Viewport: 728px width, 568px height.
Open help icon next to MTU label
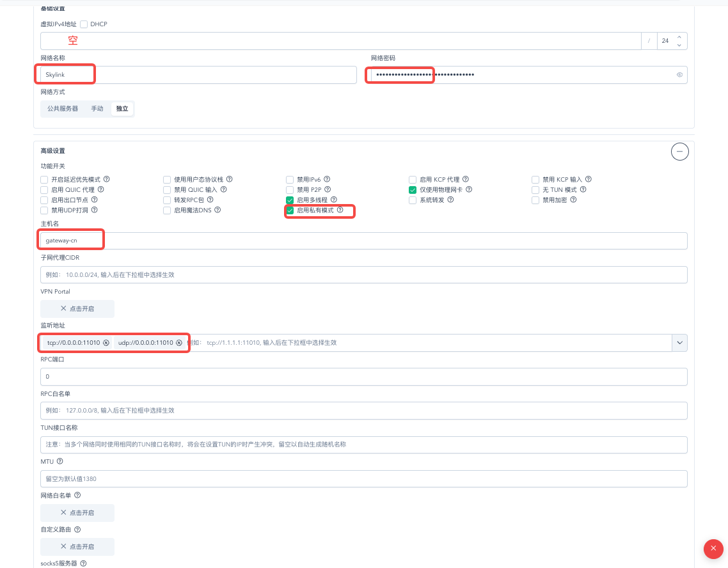(60, 461)
